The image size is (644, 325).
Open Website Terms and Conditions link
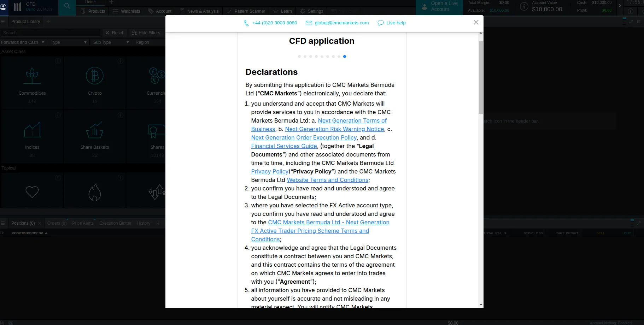coord(328,180)
